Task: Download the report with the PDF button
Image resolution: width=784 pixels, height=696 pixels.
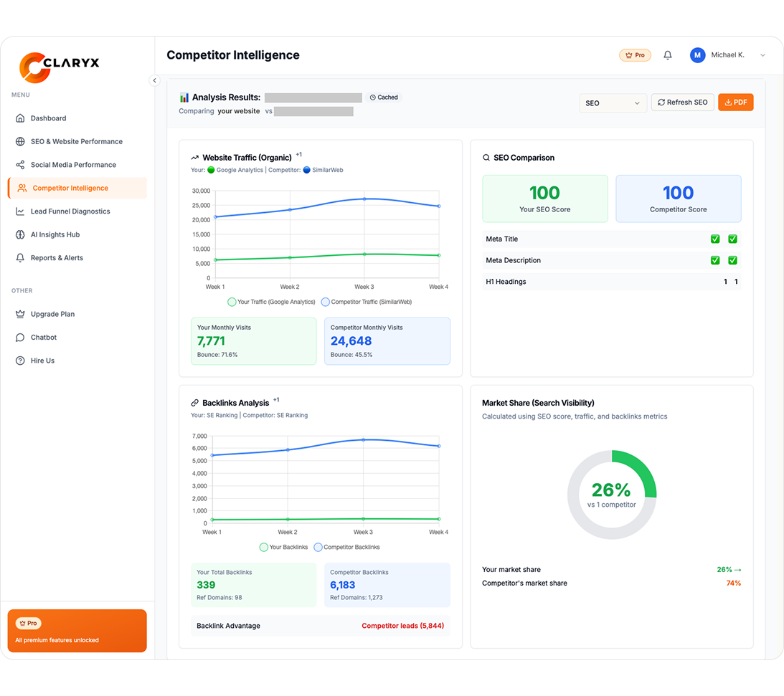Action: [x=736, y=102]
